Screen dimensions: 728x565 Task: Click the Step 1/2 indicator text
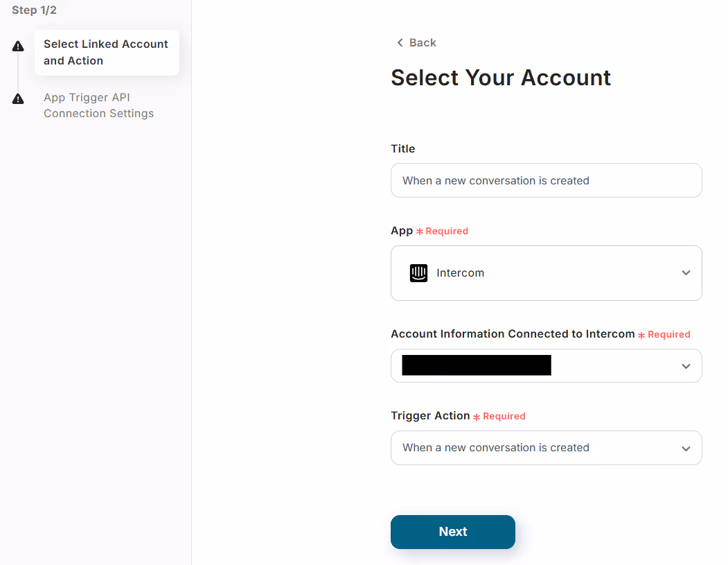pos(34,10)
